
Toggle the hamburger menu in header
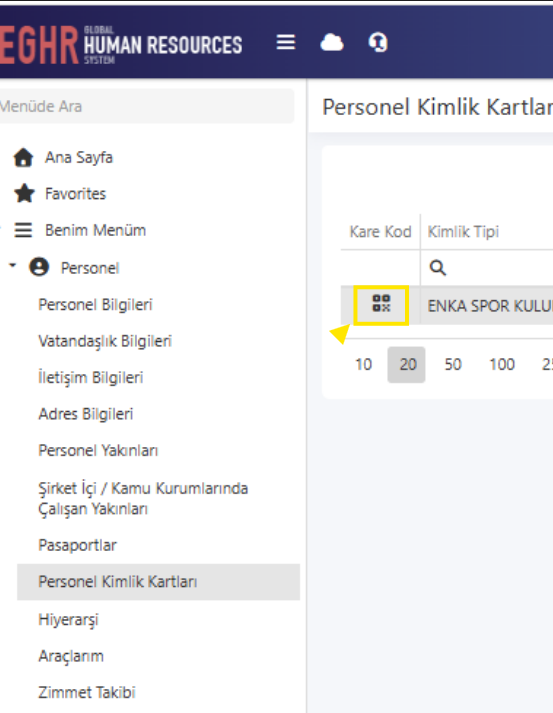[286, 42]
